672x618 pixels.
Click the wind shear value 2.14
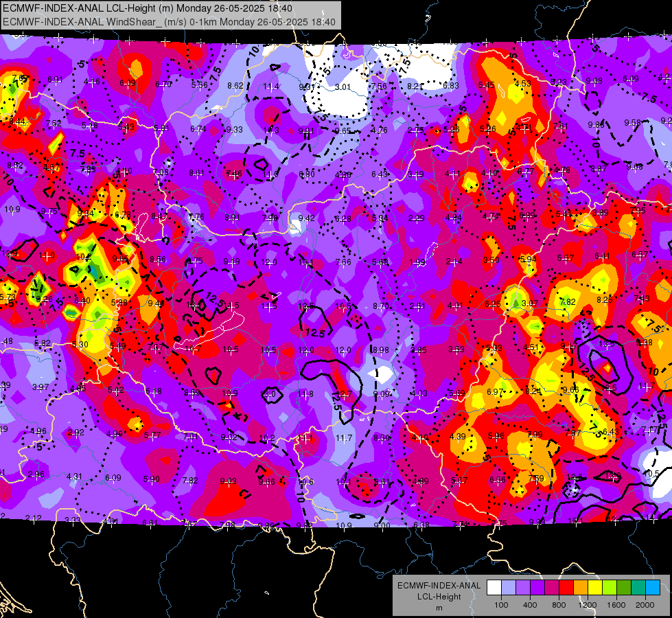(454, 262)
